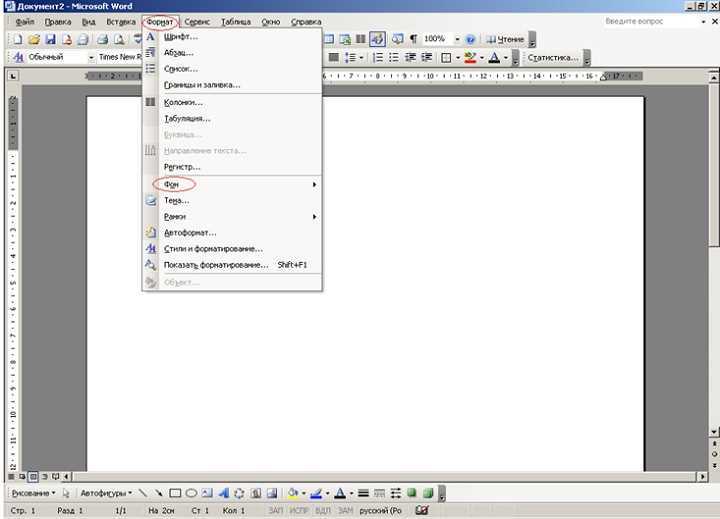This screenshot has width=720, height=519.
Task: Click the fill color bucket in drawing toolbar
Action: [x=293, y=493]
